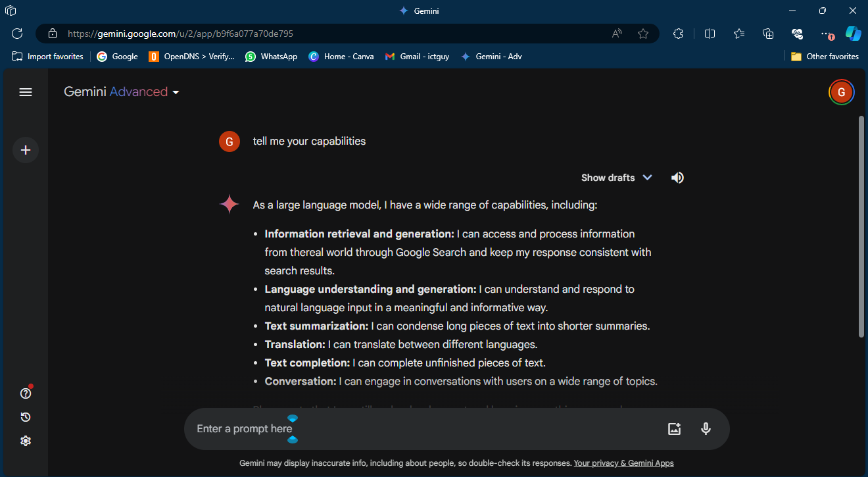Screen dimensions: 868x477
Task: Open the Copilot sidebar icon
Action: (x=854, y=34)
